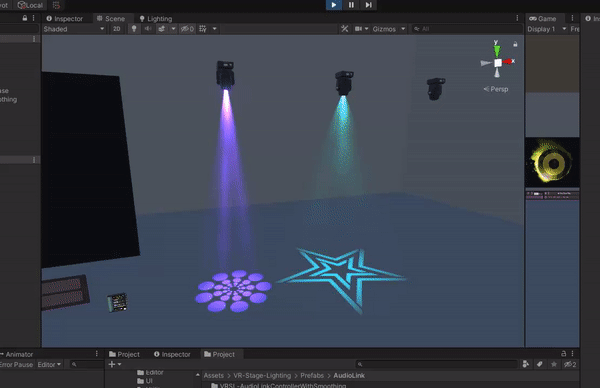Toggle scene audio speaker icon
The width and height of the screenshot is (600, 388).
coord(148,29)
